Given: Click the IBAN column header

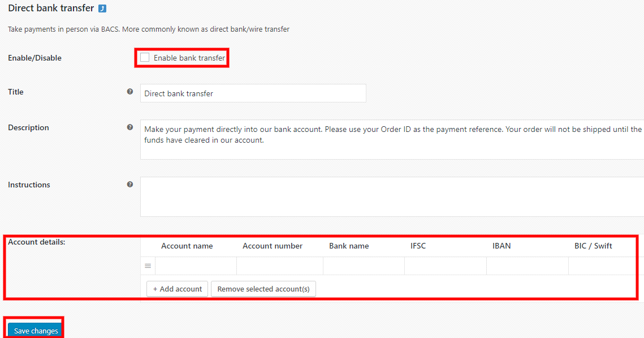Looking at the screenshot, I should pyautogui.click(x=502, y=246).
